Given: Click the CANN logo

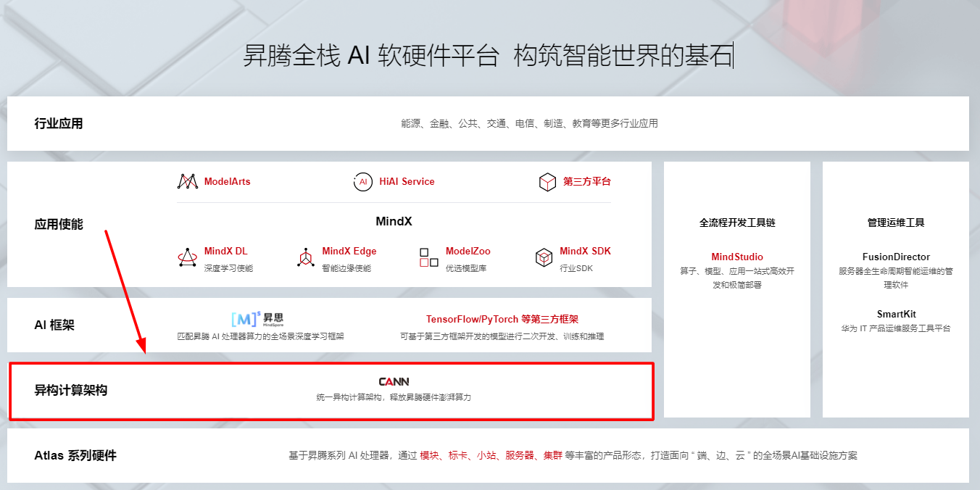Looking at the screenshot, I should [394, 381].
